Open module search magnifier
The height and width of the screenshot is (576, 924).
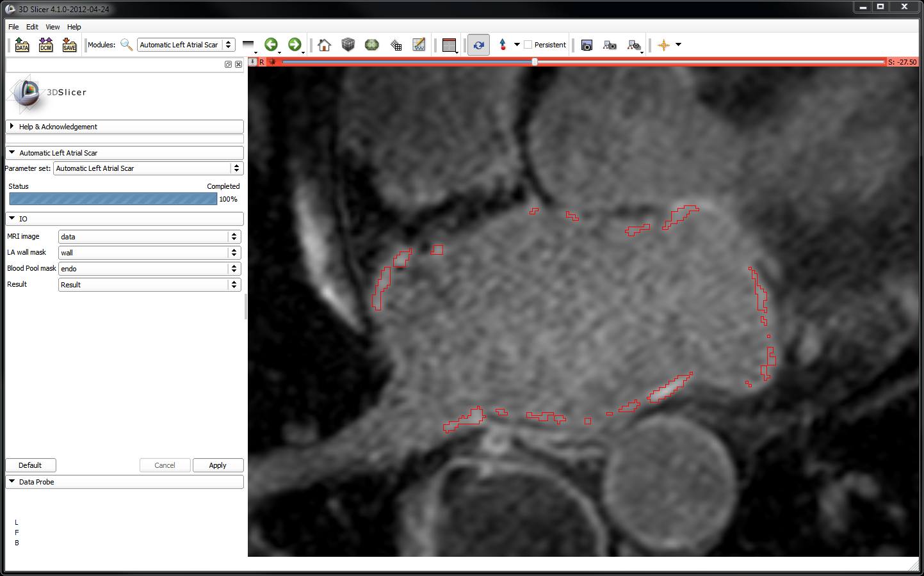coord(126,45)
